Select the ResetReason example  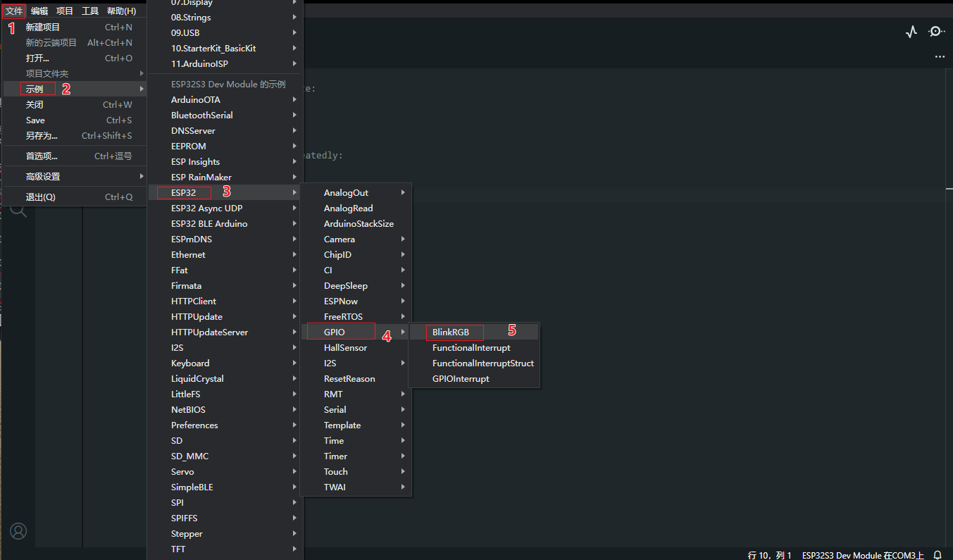point(356,379)
